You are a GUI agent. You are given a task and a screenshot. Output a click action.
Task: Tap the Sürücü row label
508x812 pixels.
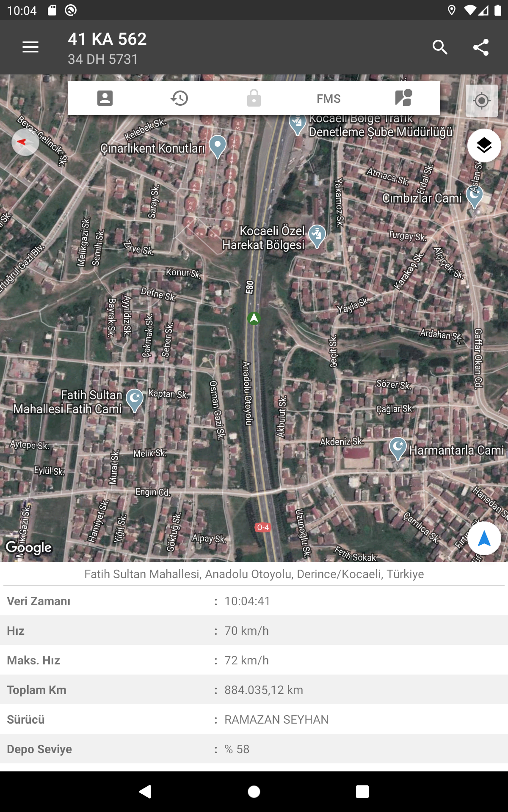26,719
